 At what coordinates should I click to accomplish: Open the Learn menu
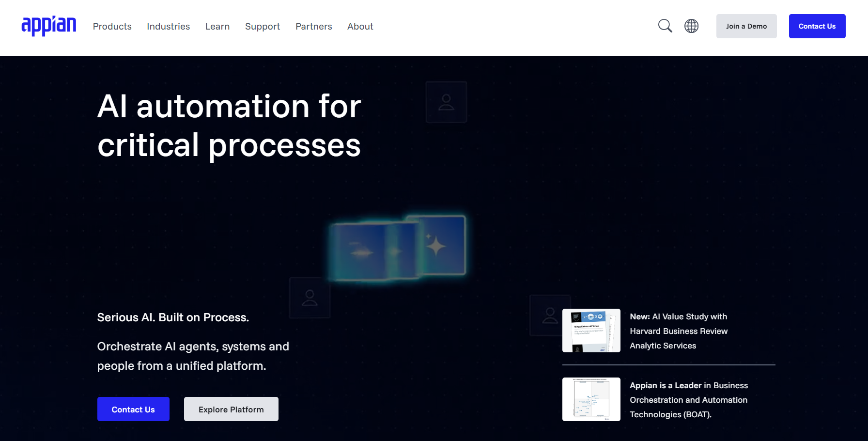pos(217,26)
